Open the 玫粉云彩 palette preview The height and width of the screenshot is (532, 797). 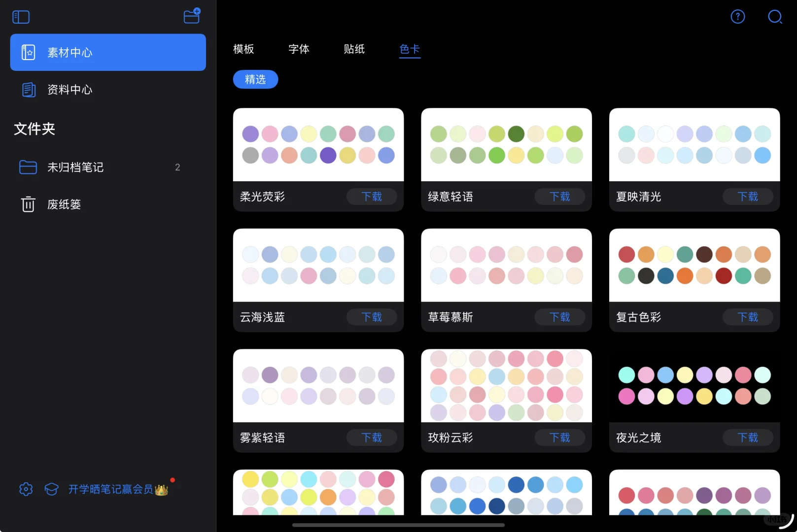pos(506,386)
